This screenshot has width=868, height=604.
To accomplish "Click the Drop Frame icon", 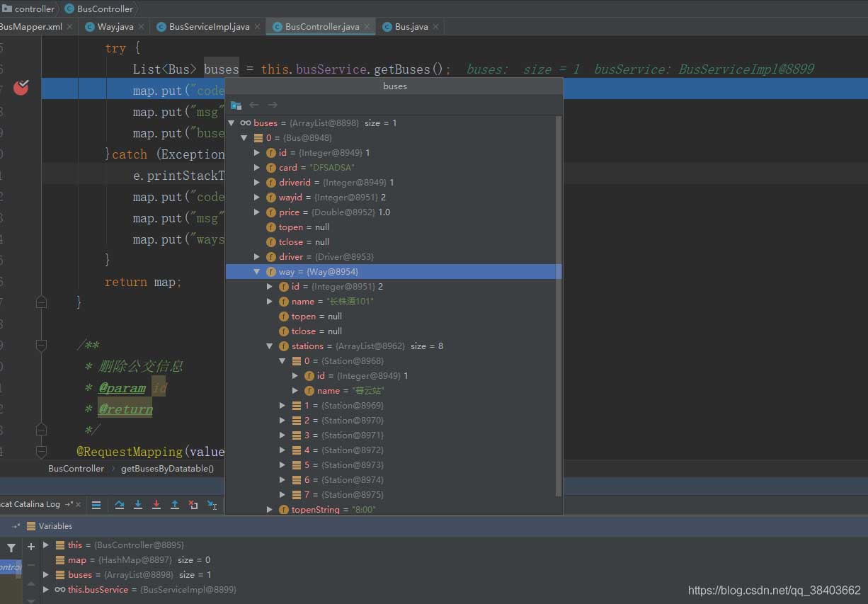I will pyautogui.click(x=193, y=505).
